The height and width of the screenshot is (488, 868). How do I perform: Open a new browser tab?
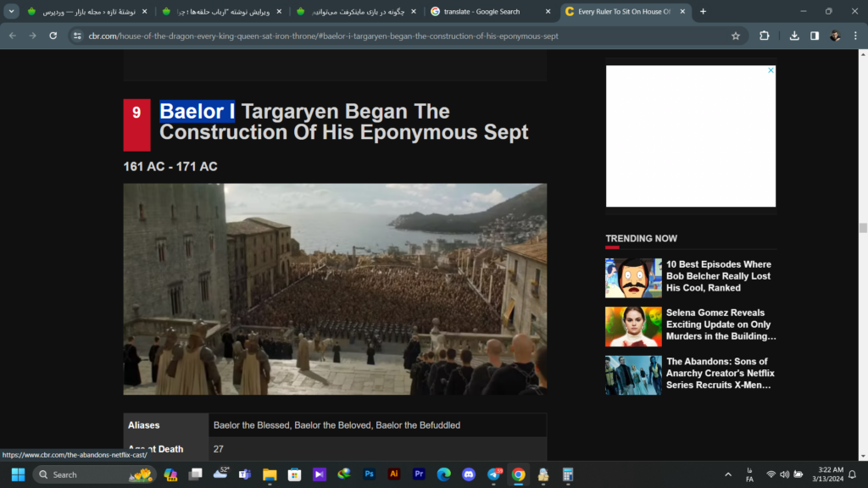point(703,12)
